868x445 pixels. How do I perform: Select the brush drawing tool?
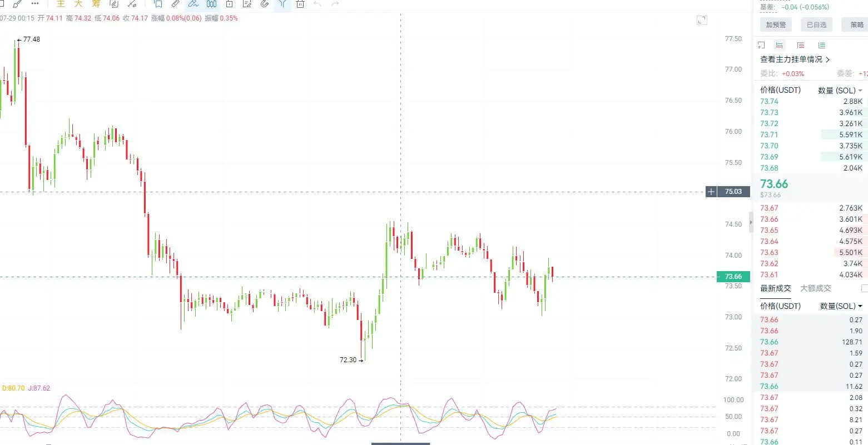(x=17, y=4)
